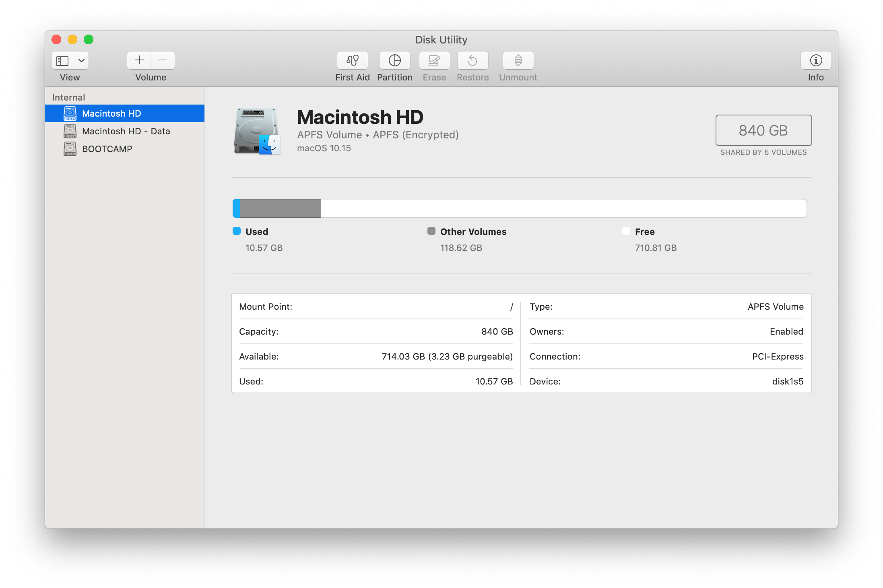
Task: Click the BOOTCAMP drive icon
Action: click(x=70, y=149)
